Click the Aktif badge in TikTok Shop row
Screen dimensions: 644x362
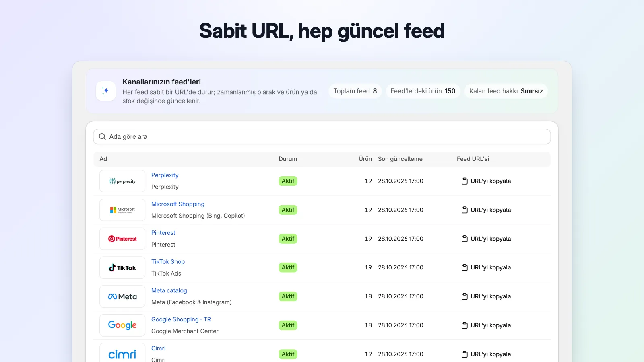point(288,267)
